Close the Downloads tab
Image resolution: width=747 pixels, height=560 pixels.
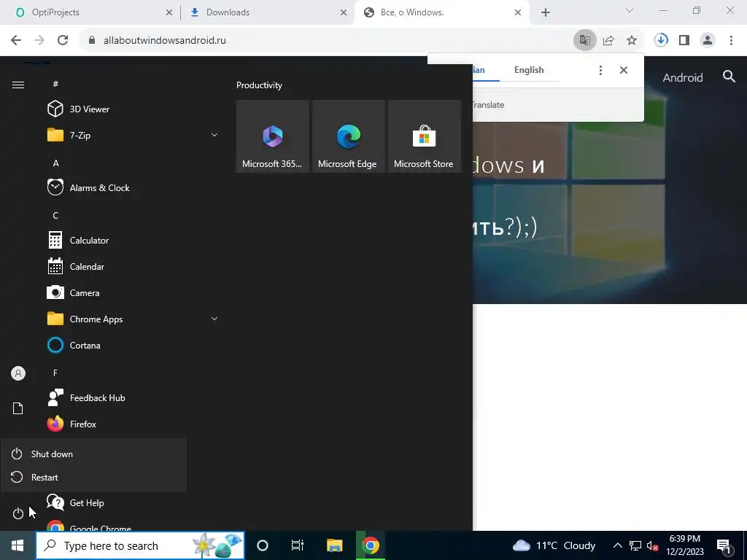coord(344,13)
